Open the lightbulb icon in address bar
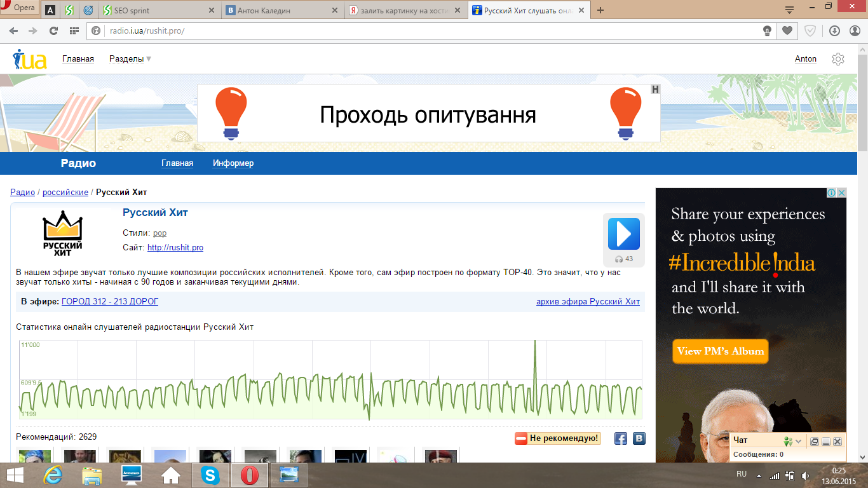 768,30
